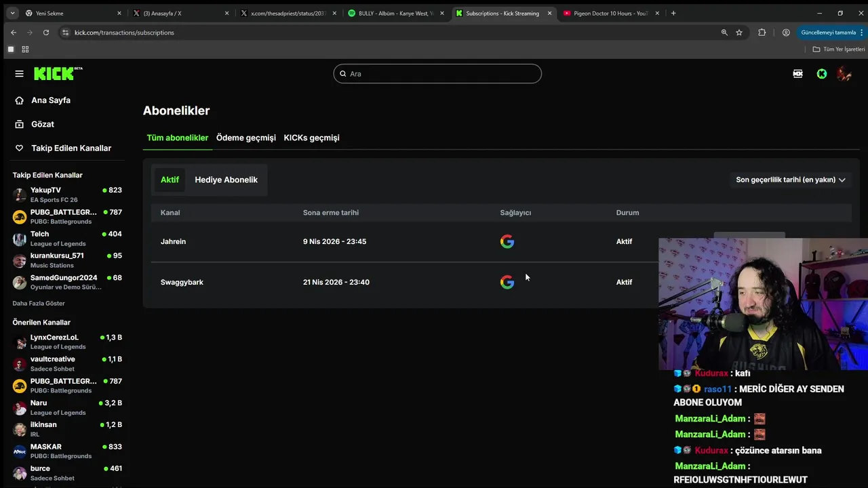This screenshot has width=868, height=488.
Task: Click the 21 Nis 2026 - 23:40 date
Action: click(x=336, y=282)
